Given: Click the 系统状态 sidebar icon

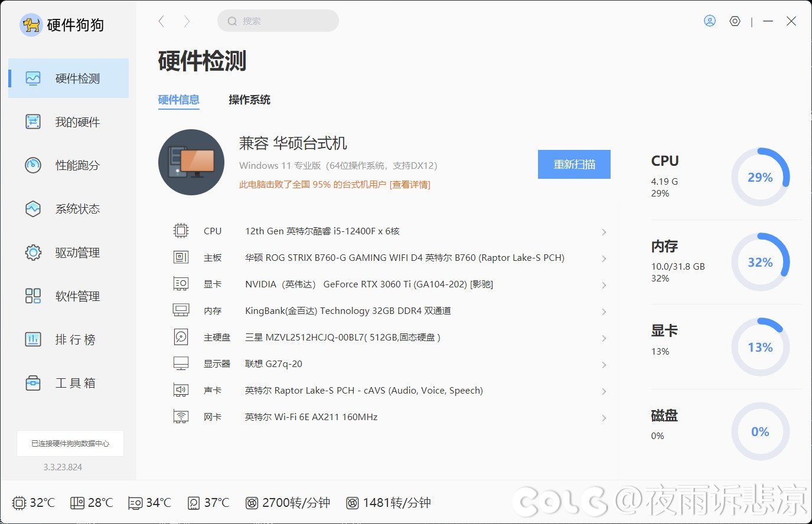Looking at the screenshot, I should click(x=33, y=209).
